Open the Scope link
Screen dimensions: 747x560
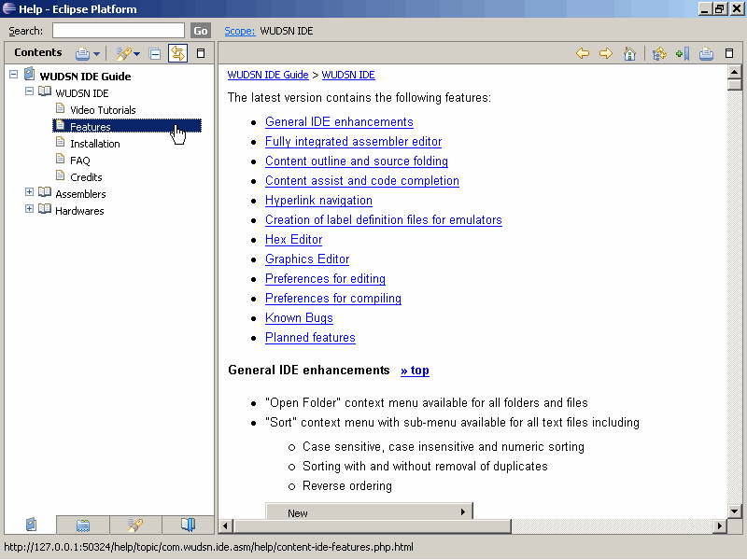240,31
